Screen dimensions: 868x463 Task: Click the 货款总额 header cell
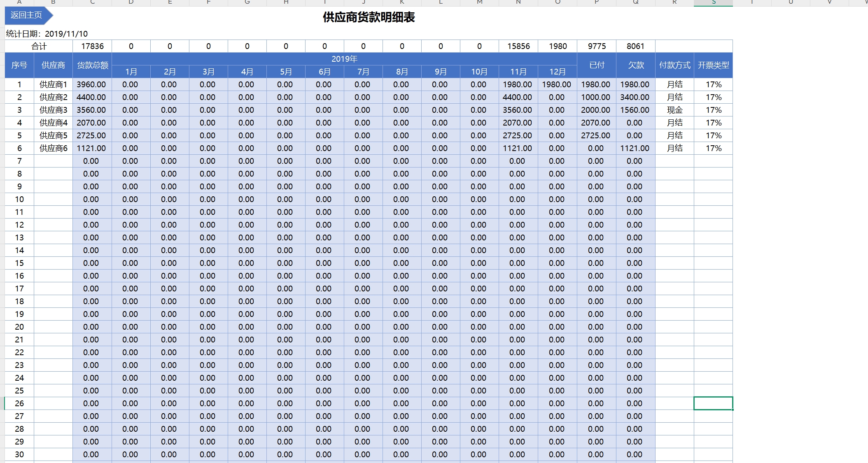[x=92, y=65]
